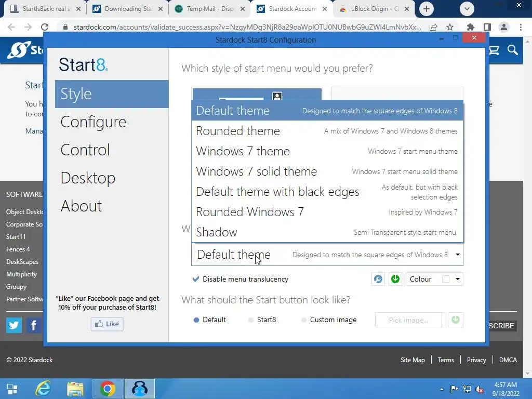Click the green download theme icon
This screenshot has height=399, width=532.
[395, 279]
